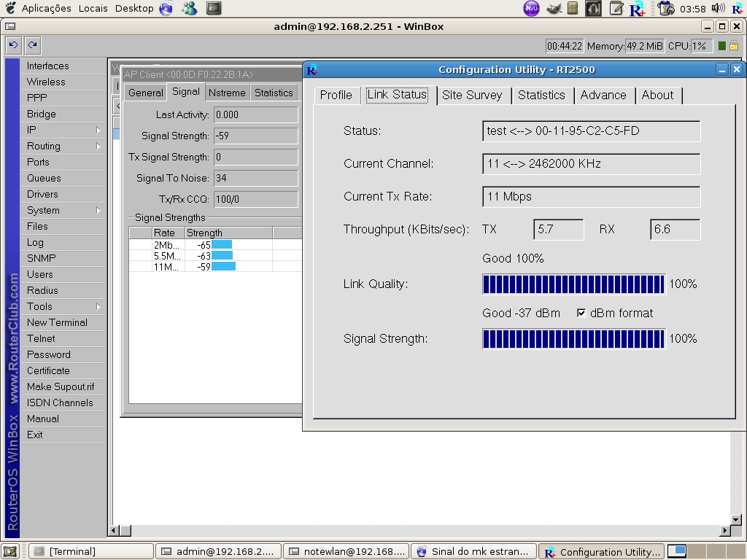Click the text editor notepad icon
The height and width of the screenshot is (560, 747).
coord(616,8)
